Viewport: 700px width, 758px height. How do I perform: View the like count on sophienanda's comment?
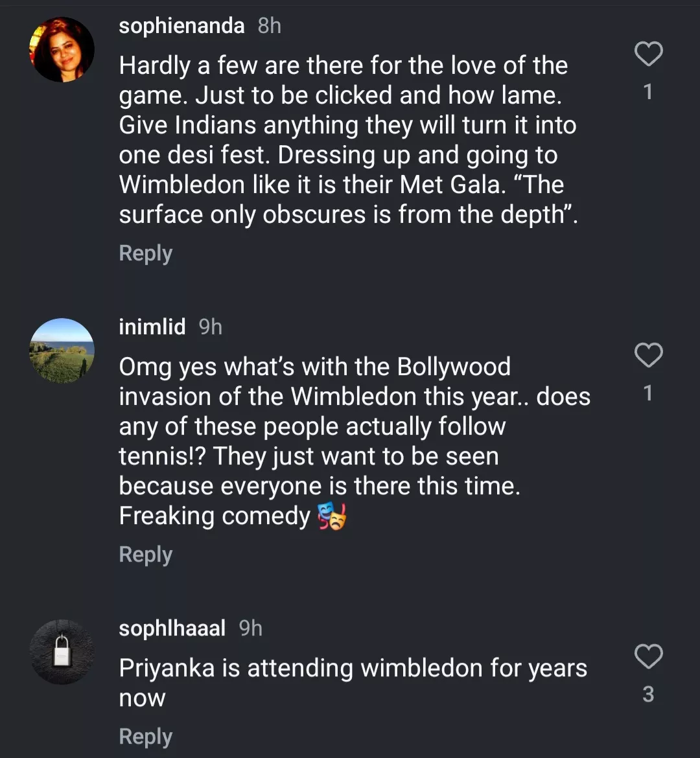tap(648, 92)
